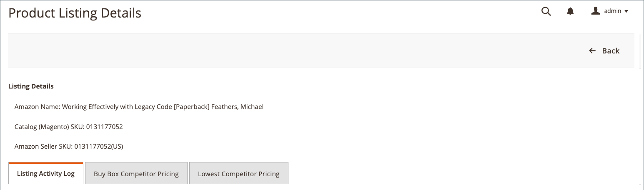Screen dimensions: 644x190
Task: Open the Buy Box Competitor Pricing tab
Action: pyautogui.click(x=136, y=174)
